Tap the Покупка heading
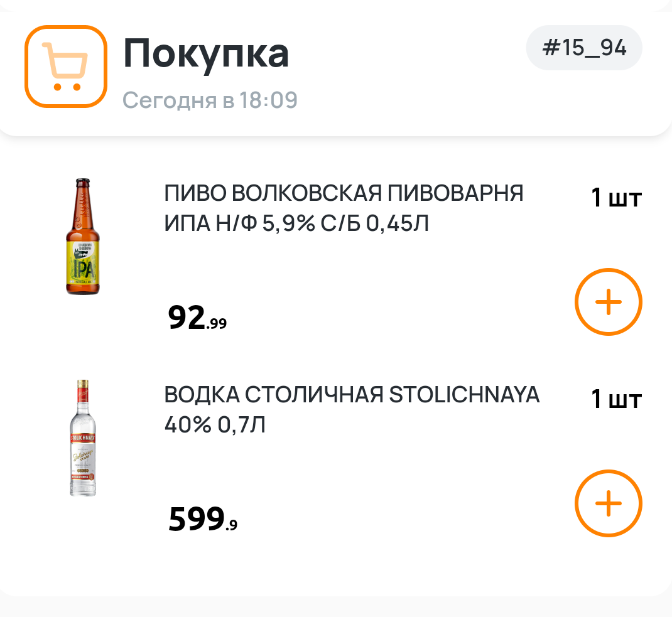This screenshot has width=672, height=617. point(206,53)
